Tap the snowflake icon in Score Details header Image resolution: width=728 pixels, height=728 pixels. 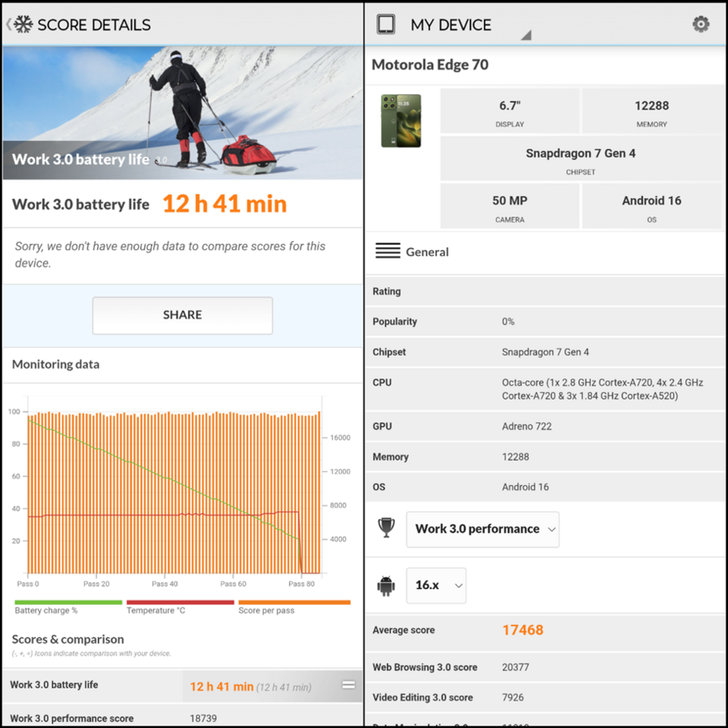24,24
